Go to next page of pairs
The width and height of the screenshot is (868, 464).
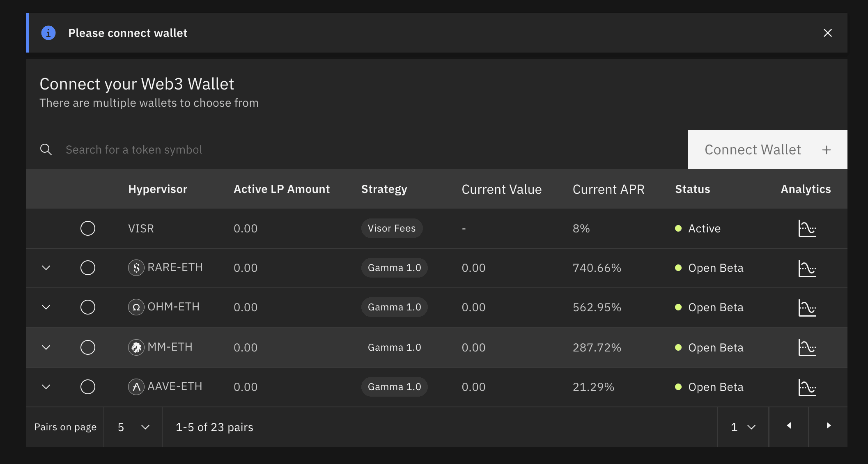coord(828,426)
